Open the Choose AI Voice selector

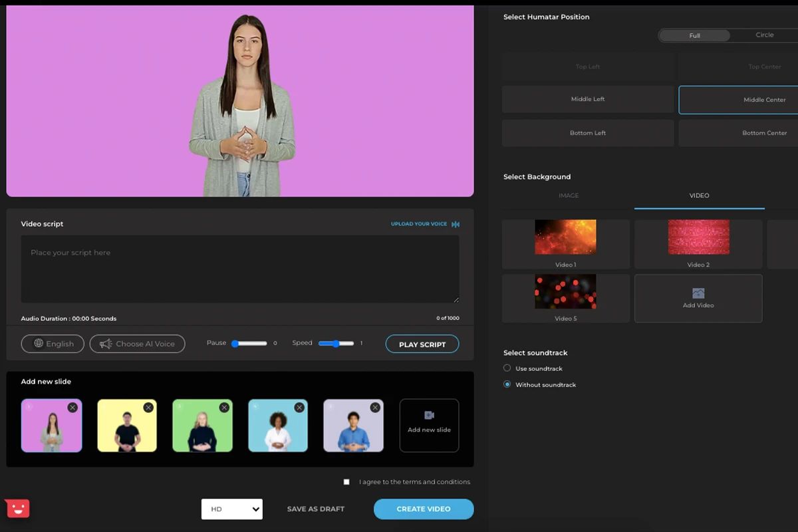point(138,344)
